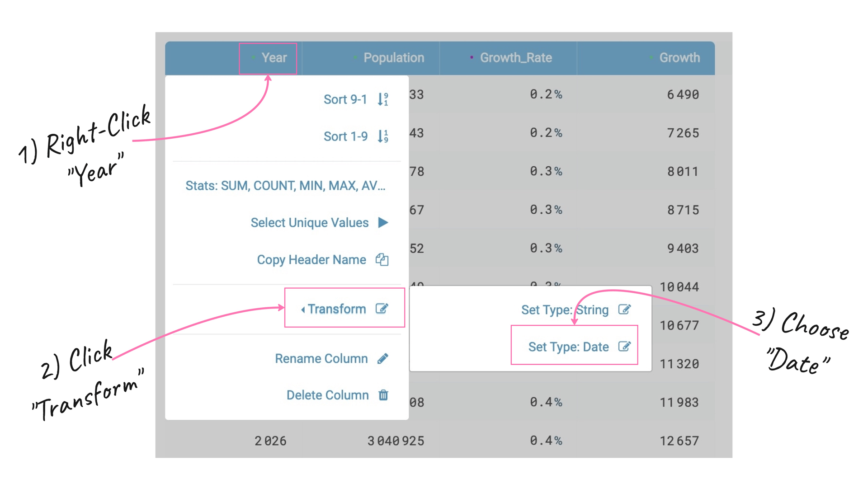Click the trash icon for Delete Column
The height and width of the screenshot is (488, 868).
point(383,395)
